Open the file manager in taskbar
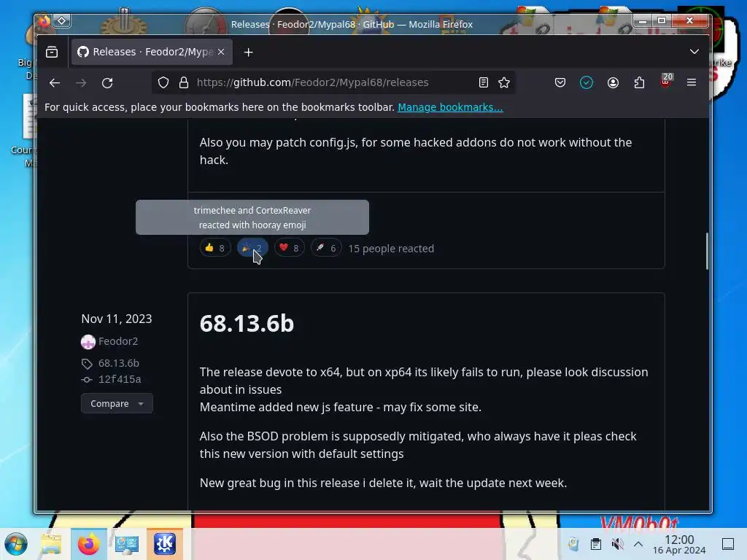747x560 pixels. click(x=51, y=544)
